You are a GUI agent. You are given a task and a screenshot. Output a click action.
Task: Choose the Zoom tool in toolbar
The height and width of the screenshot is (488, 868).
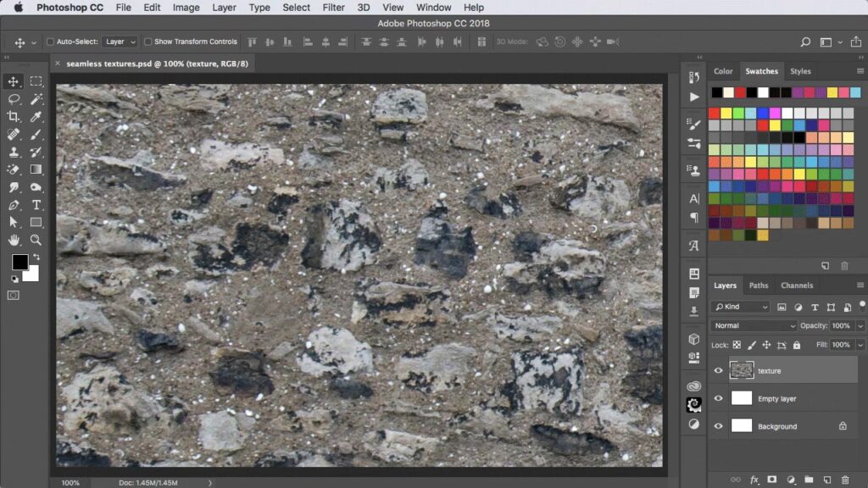36,241
